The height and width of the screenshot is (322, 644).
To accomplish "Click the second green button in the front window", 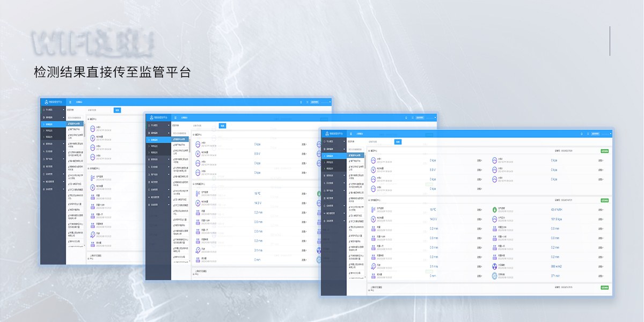I will coord(604,200).
